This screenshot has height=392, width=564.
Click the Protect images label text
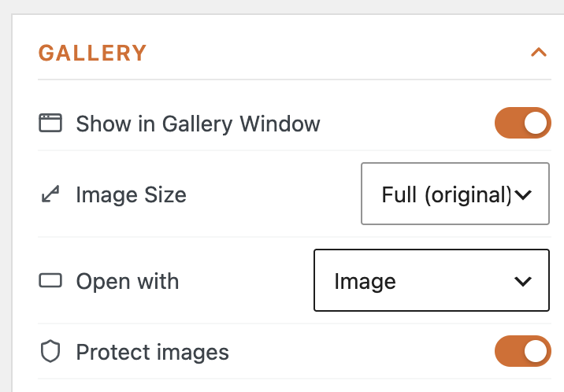153,352
